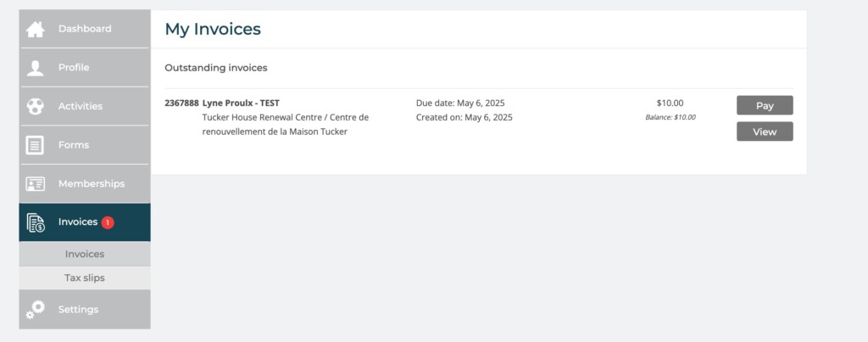Image resolution: width=868 pixels, height=342 pixels.
Task: Click the Invoices dollar document icon
Action: [36, 222]
